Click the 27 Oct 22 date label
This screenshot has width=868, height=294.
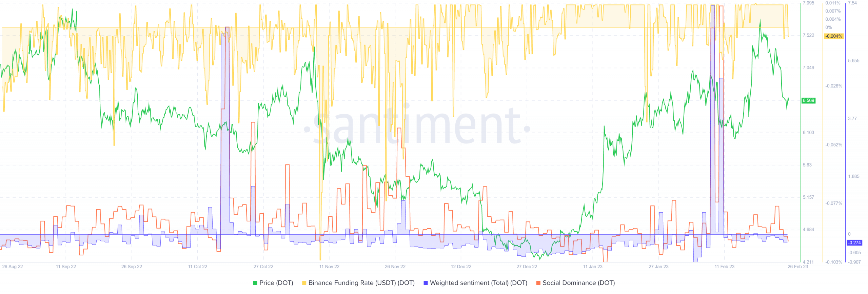pyautogui.click(x=263, y=267)
